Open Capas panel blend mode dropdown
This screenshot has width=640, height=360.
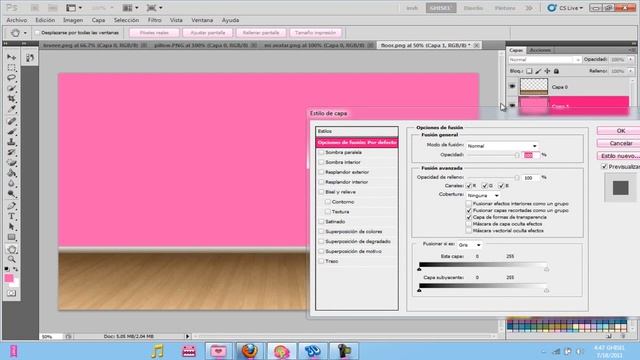[544, 60]
